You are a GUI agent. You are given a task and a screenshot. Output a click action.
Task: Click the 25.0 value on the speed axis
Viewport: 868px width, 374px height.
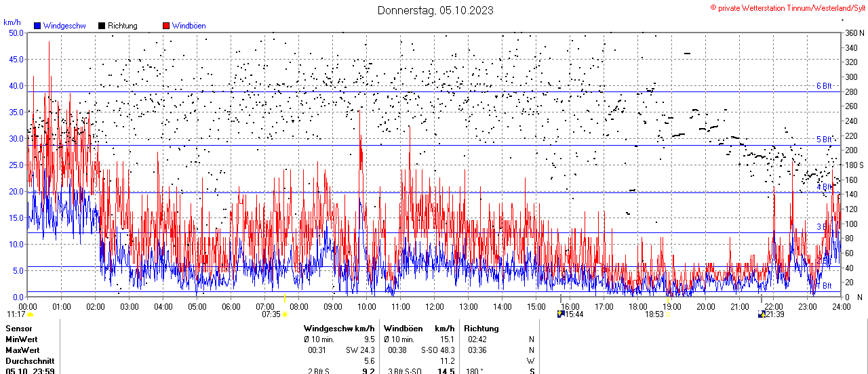coord(16,165)
